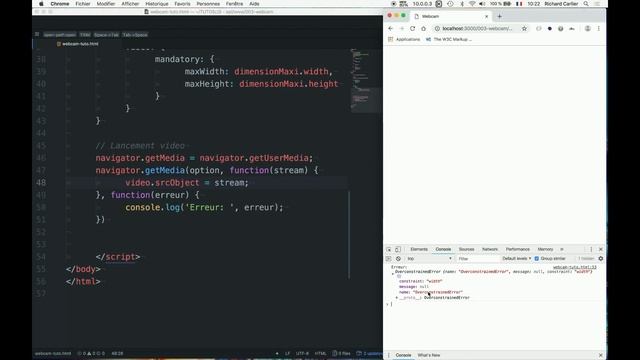Open a new Chrome tab
Screen dimensions: 640x360
499,16
